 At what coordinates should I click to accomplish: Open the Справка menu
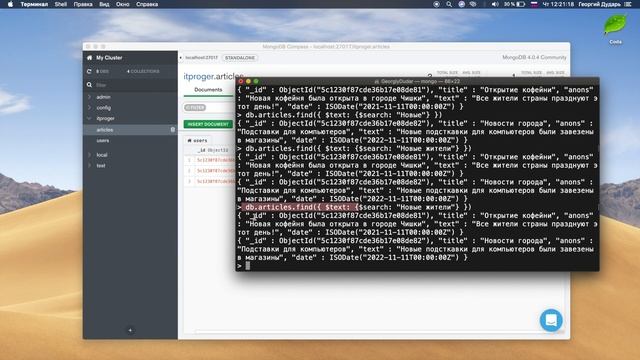pyautogui.click(x=147, y=4)
